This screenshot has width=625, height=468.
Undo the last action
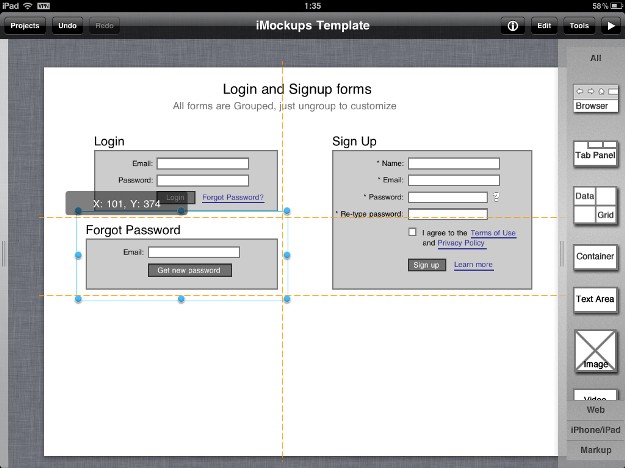point(67,26)
